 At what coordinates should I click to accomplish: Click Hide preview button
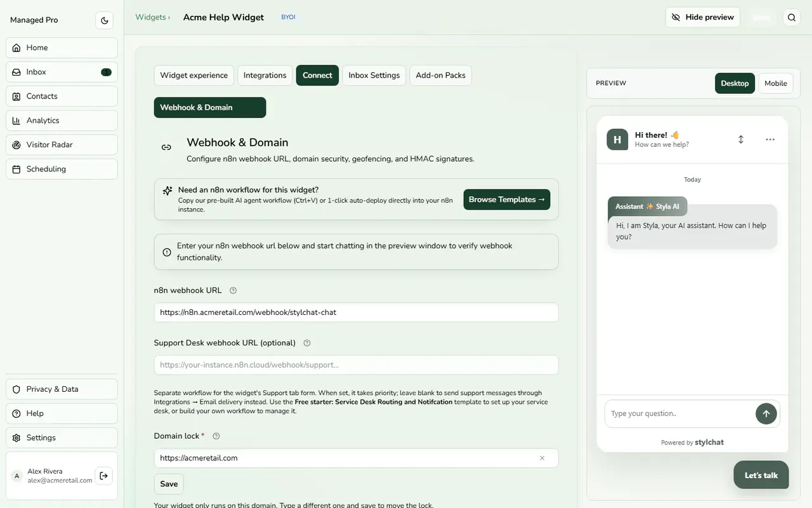point(703,17)
